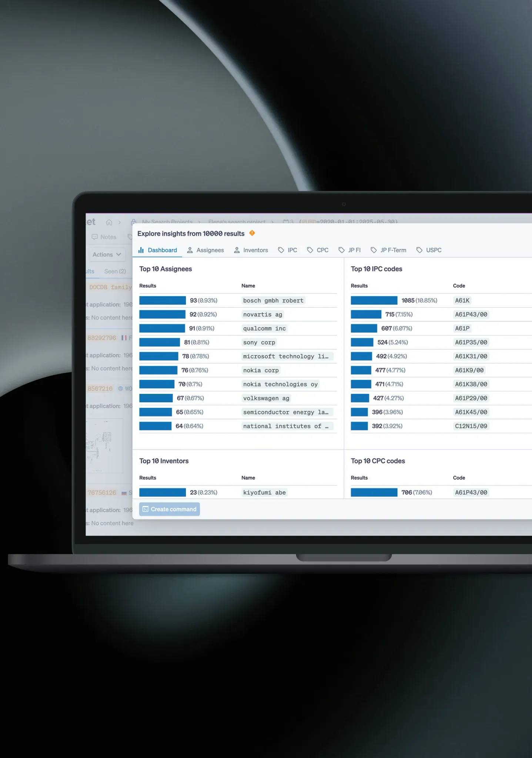Click IPC code A61K38/00
The height and width of the screenshot is (758, 532).
(471, 384)
